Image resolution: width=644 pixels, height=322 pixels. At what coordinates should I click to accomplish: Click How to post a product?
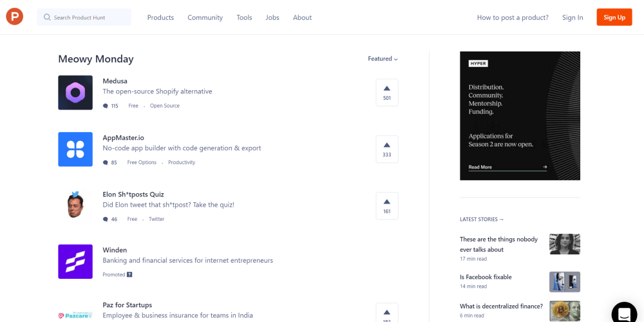click(x=513, y=17)
